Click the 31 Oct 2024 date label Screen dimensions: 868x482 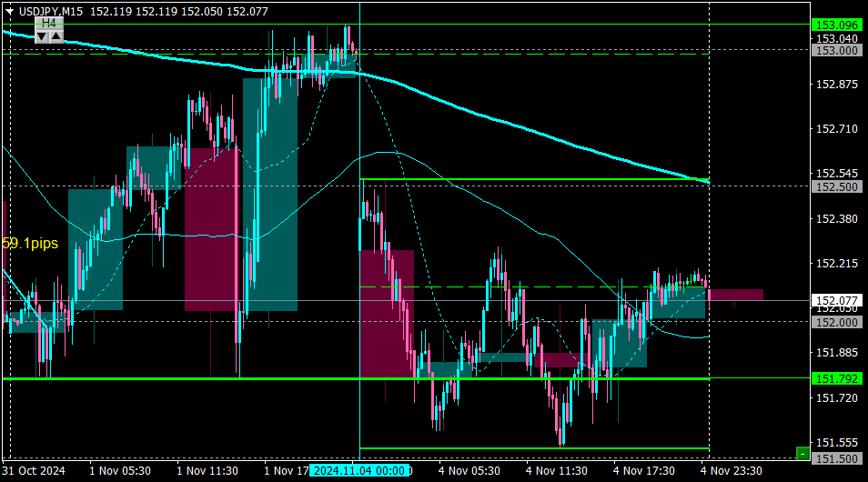35,471
